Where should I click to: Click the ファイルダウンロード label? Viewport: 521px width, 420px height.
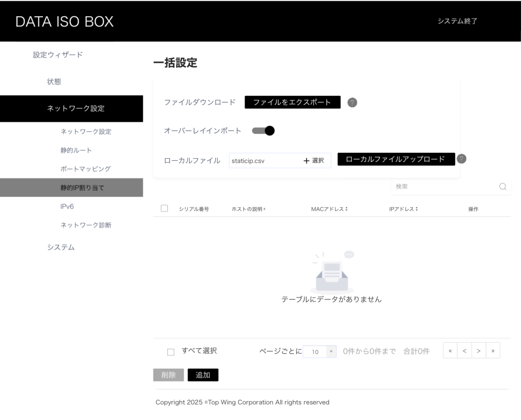200,102
